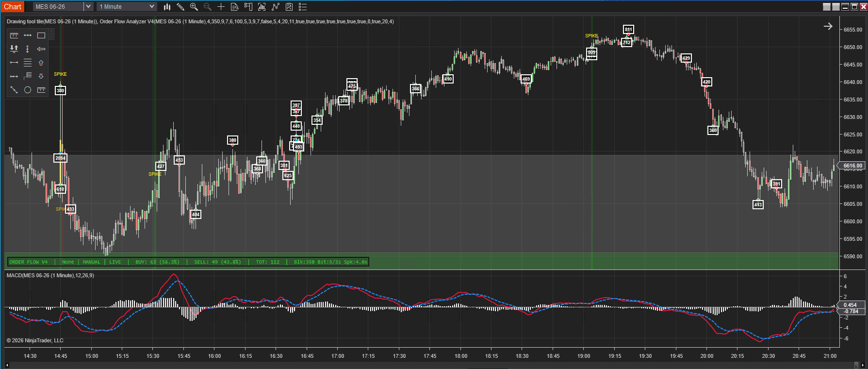The height and width of the screenshot is (369, 868).
Task: Click the None button in order flow bar
Action: (68, 262)
